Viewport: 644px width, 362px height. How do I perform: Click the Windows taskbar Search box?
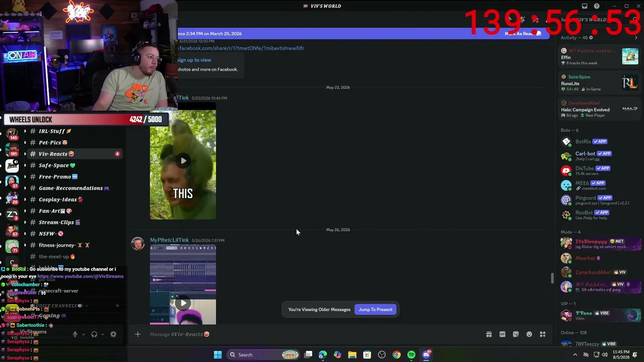click(264, 355)
